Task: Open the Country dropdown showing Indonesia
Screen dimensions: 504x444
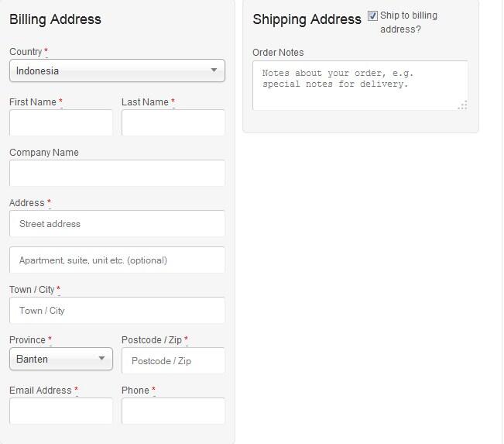Action: click(116, 71)
